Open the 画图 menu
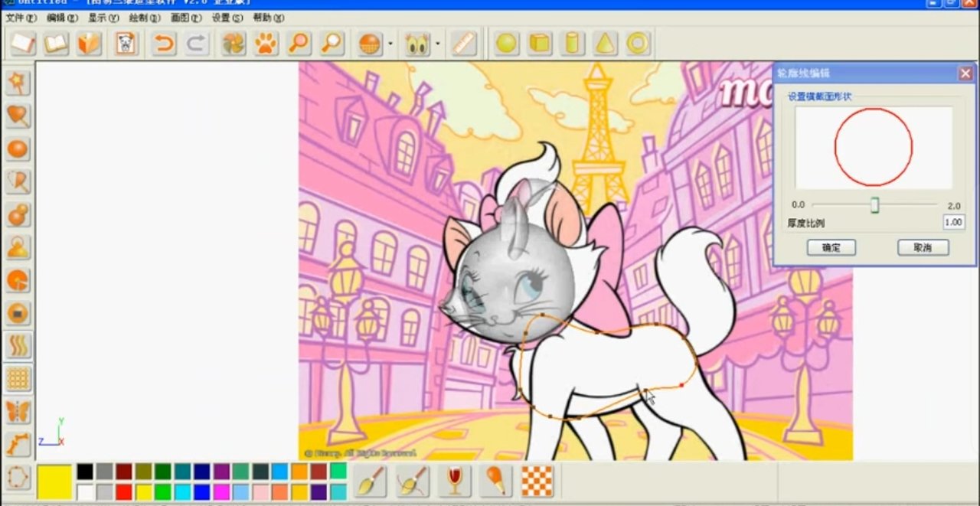The image size is (980, 506). click(186, 18)
